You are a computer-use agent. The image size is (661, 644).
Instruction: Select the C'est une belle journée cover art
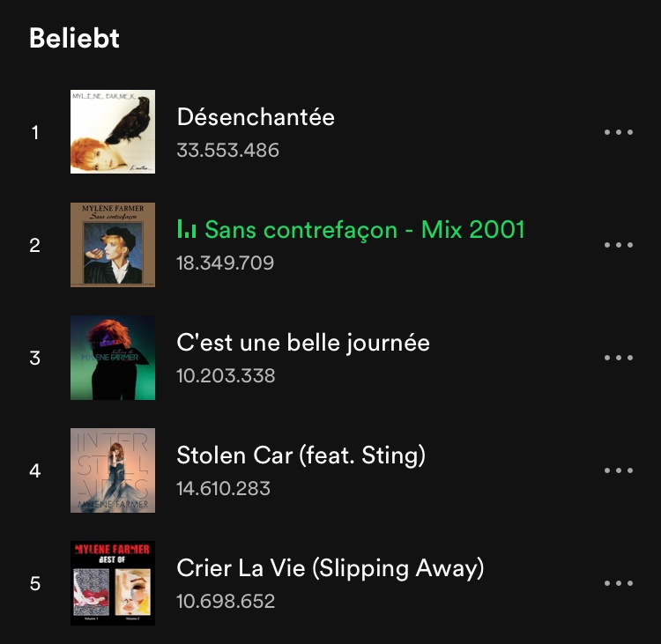tap(113, 358)
